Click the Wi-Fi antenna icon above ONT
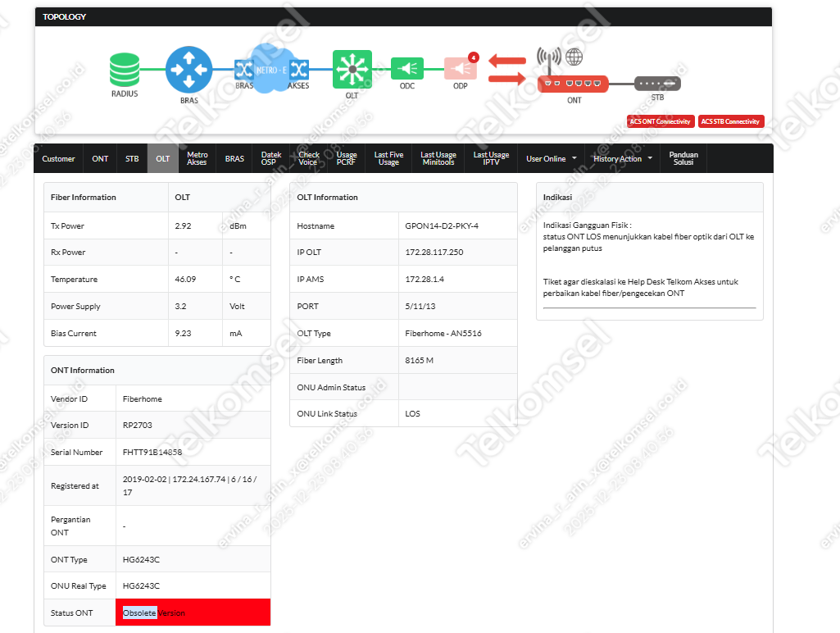 548,60
